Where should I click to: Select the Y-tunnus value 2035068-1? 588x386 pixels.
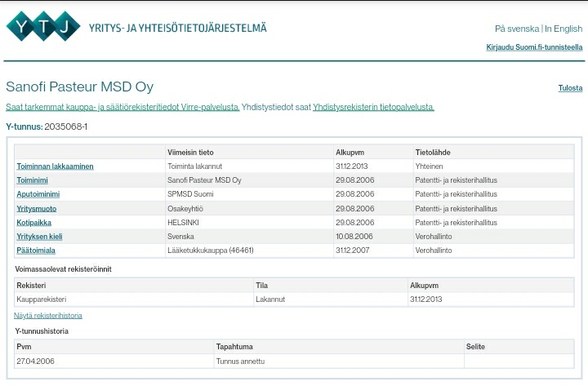point(66,126)
